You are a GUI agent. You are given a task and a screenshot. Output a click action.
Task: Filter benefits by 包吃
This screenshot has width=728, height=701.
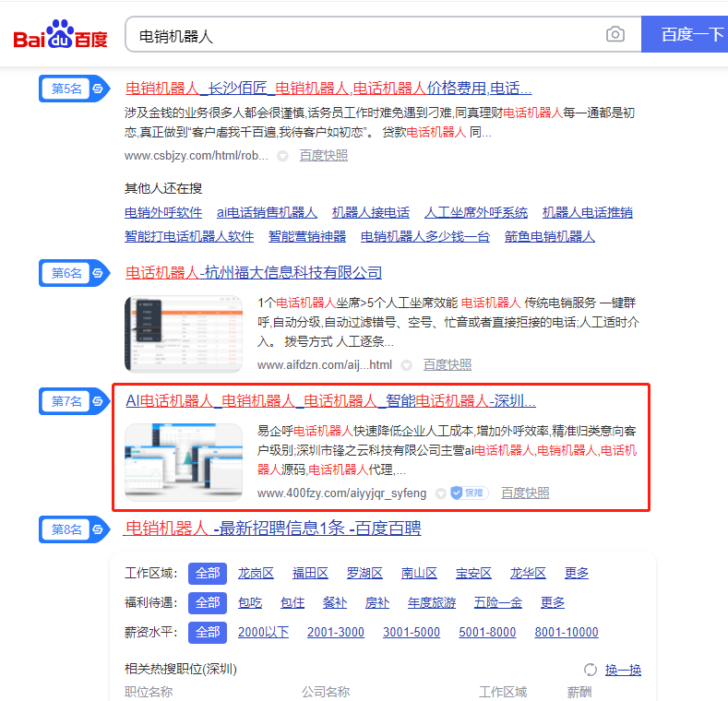click(250, 603)
